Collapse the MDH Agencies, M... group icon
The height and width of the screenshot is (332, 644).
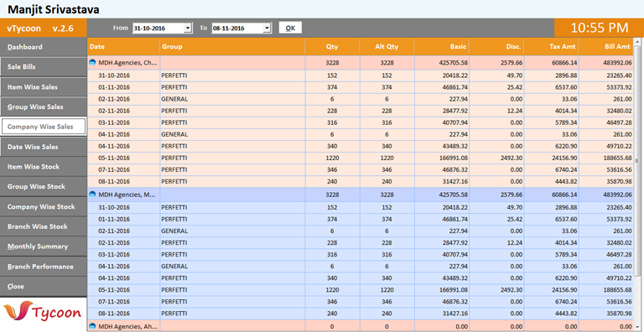(x=92, y=195)
